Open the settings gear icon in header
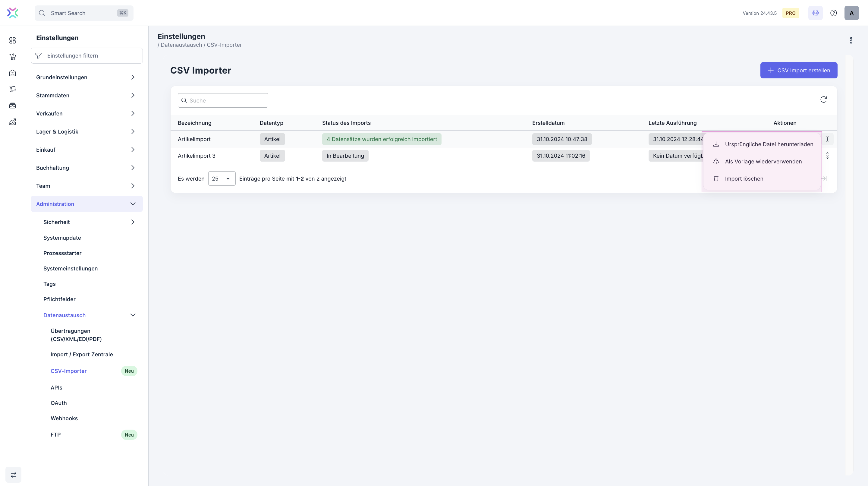 click(x=816, y=13)
